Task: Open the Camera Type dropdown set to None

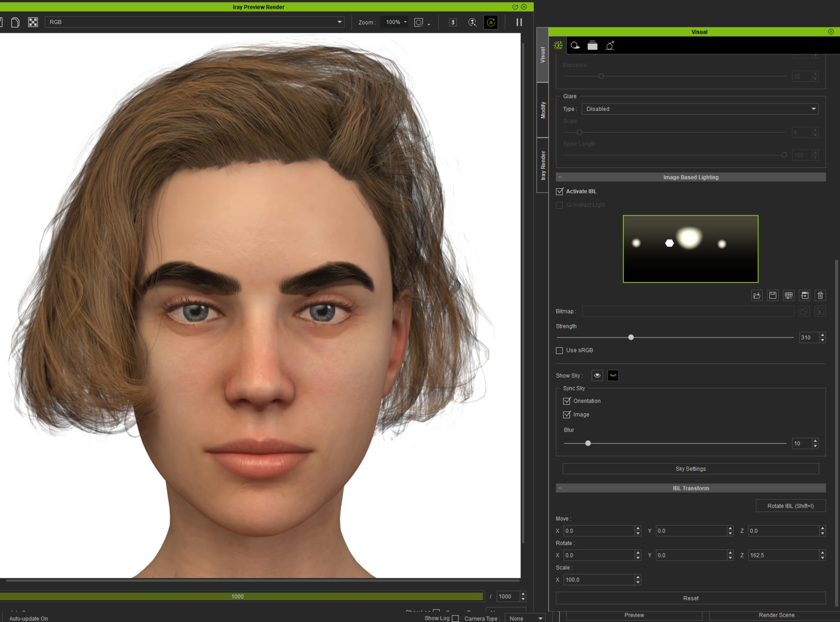Action: 525,618
